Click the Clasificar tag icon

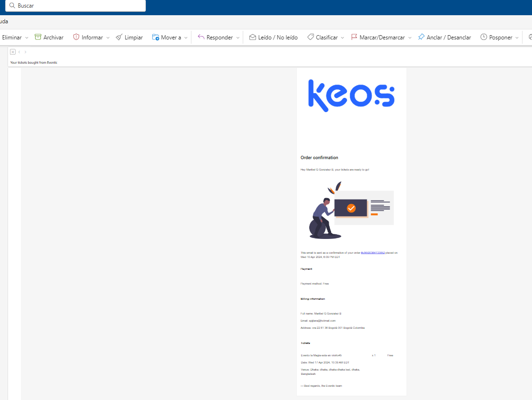(310, 37)
